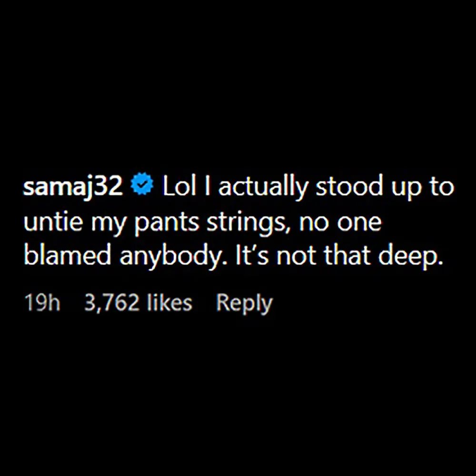
Task: Click the 19h comment timestamp
Action: click(42, 303)
